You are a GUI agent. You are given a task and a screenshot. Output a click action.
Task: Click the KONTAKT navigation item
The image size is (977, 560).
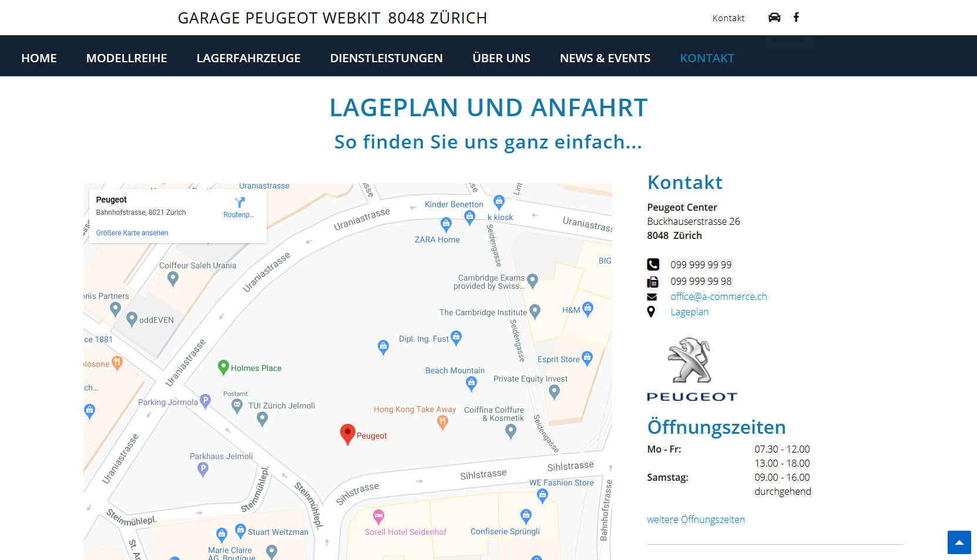coord(707,58)
